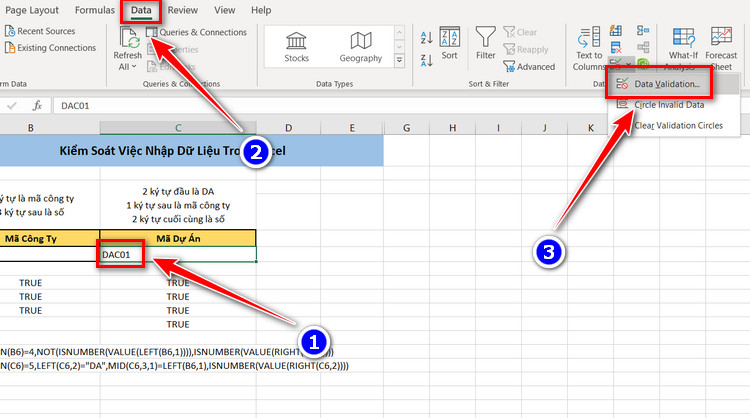Open the Data ribbon tab
The height and width of the screenshot is (418, 750).
coord(141,10)
